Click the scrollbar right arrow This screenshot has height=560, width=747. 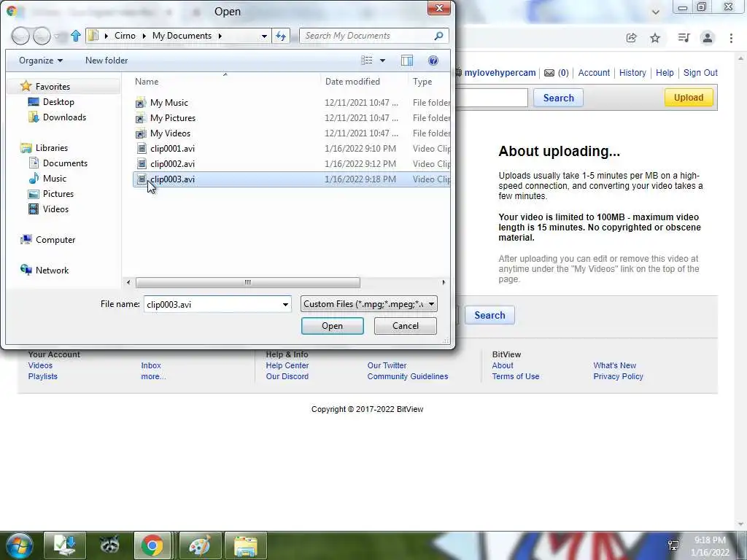(x=444, y=282)
